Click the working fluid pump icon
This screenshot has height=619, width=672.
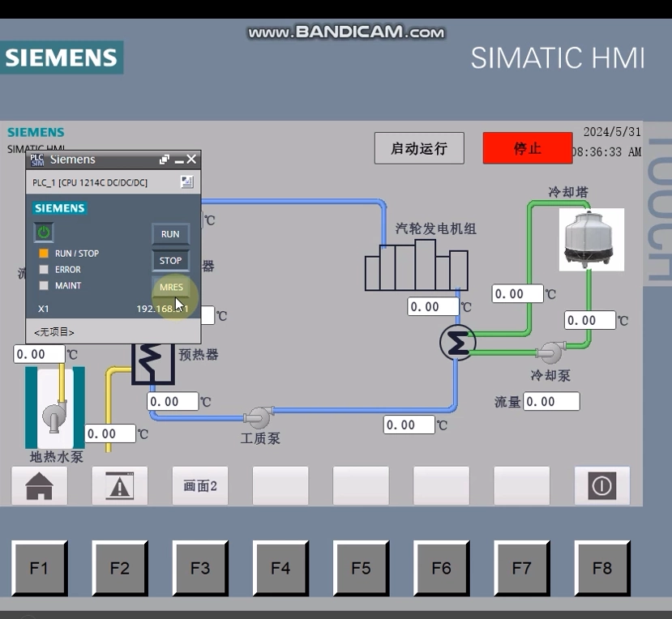click(x=259, y=416)
